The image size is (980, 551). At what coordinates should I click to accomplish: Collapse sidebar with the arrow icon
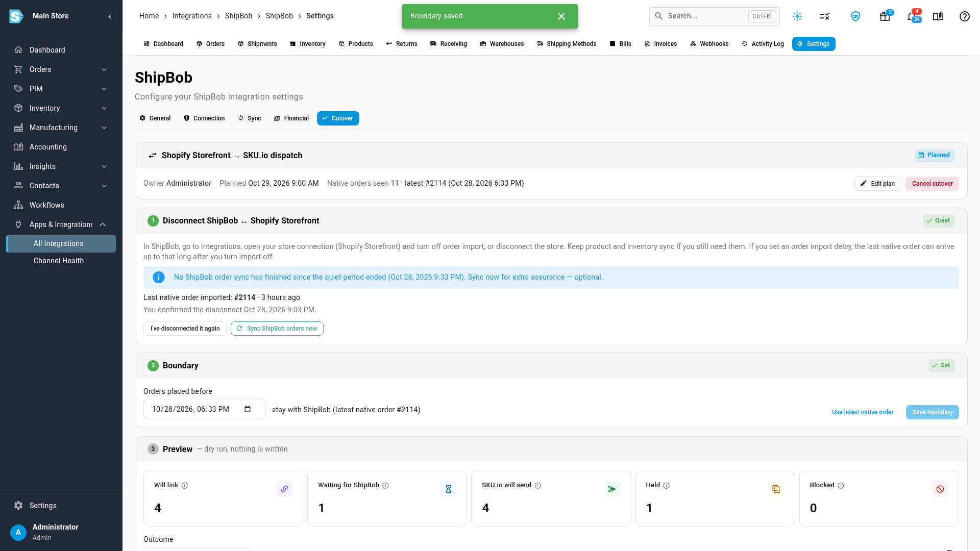(x=110, y=16)
